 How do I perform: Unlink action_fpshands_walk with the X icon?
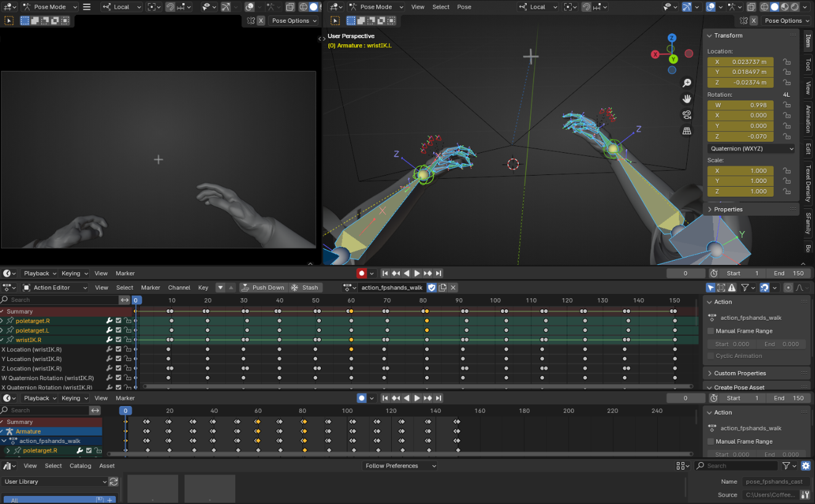click(453, 288)
